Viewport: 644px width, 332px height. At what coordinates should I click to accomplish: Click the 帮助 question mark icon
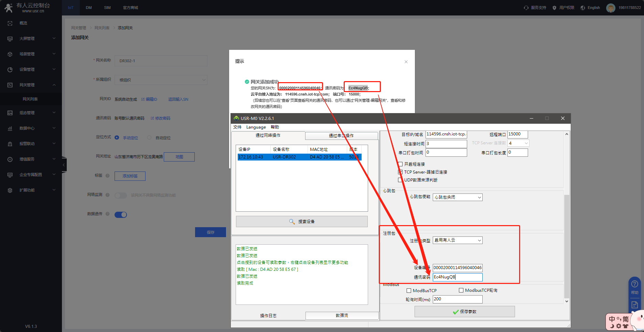click(635, 284)
